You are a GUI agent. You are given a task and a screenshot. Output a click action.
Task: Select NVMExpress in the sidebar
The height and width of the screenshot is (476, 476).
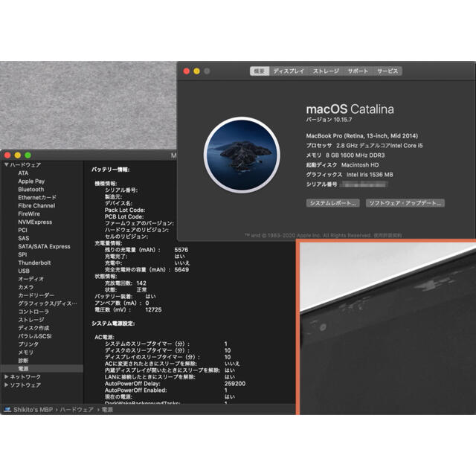pyautogui.click(x=35, y=222)
